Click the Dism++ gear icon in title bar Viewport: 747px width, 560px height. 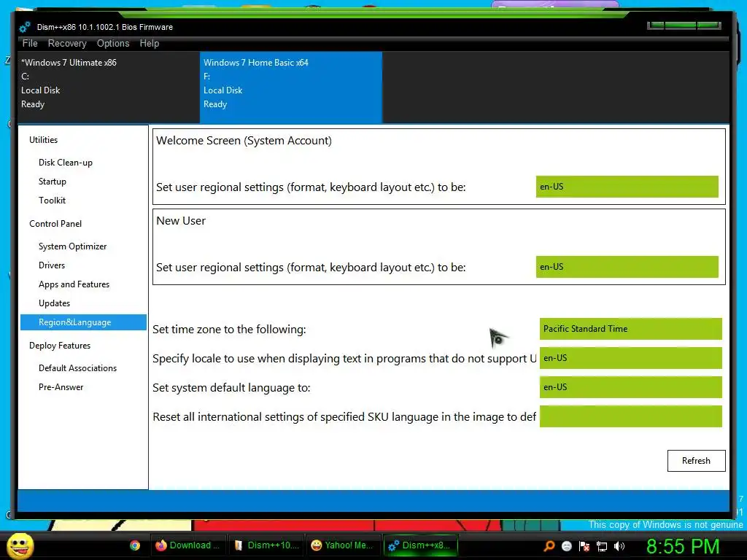25,27
